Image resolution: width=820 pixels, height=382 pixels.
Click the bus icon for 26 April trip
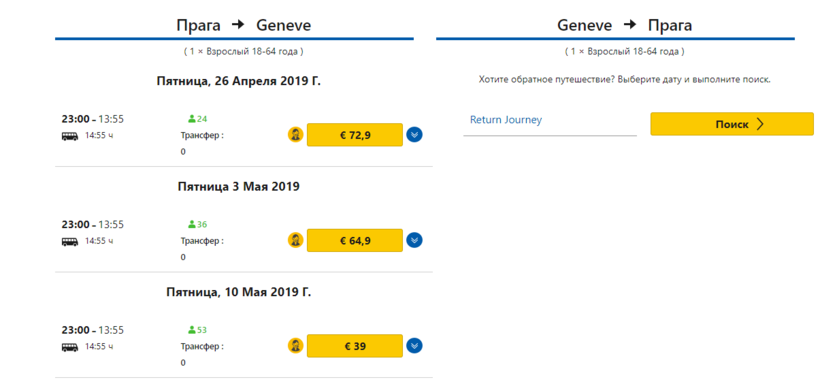tap(70, 136)
